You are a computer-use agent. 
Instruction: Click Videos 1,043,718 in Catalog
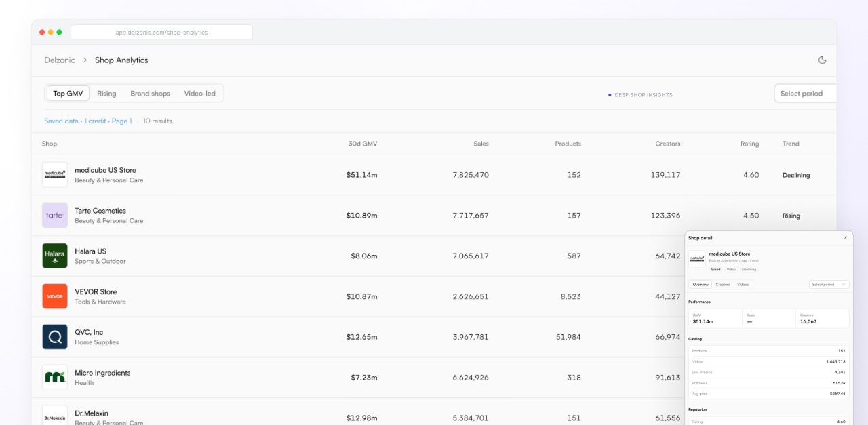(x=768, y=362)
